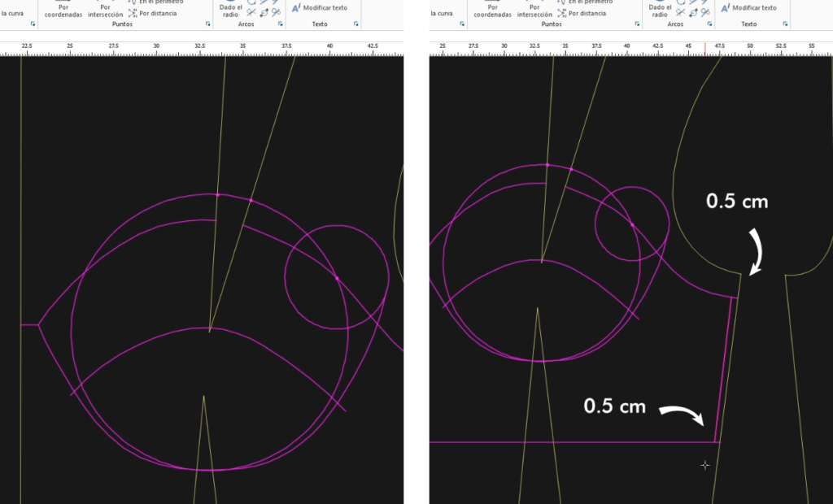
Task: Choose Dado el radio arc in right window
Action: tap(660, 11)
